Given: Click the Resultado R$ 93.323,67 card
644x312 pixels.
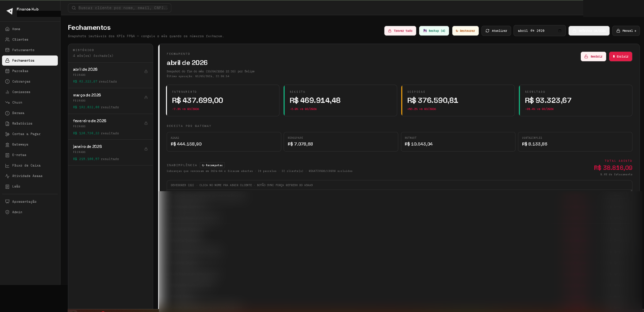Looking at the screenshot, I should [x=576, y=101].
